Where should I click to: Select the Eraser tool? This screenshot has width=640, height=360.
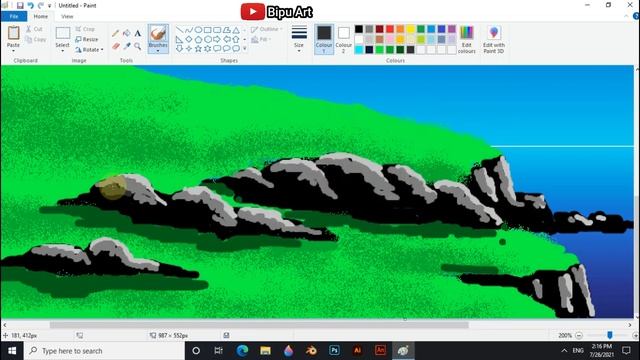point(116,46)
